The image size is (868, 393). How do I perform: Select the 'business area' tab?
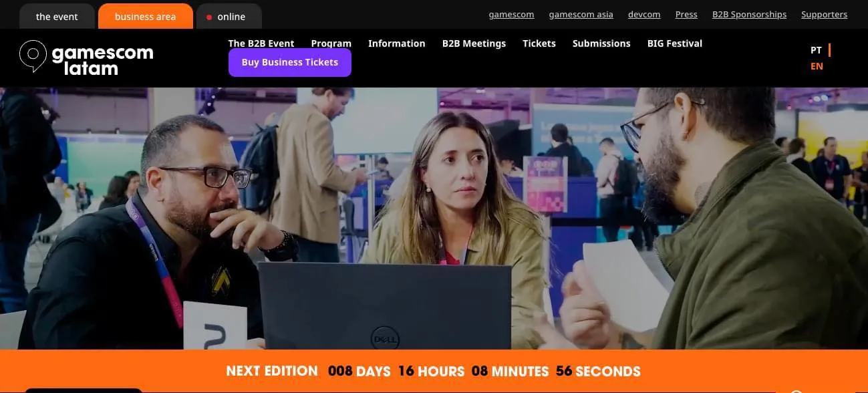click(x=145, y=17)
